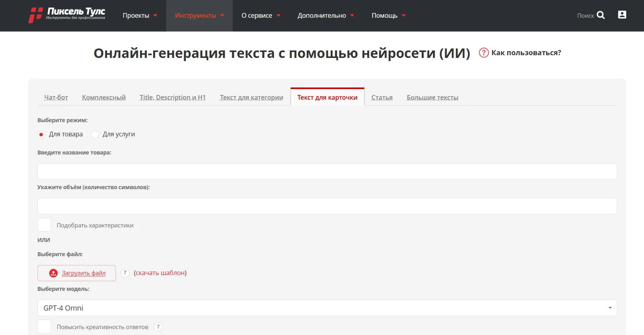
Task: Click the Загрузить файл upload button
Action: pos(77,273)
